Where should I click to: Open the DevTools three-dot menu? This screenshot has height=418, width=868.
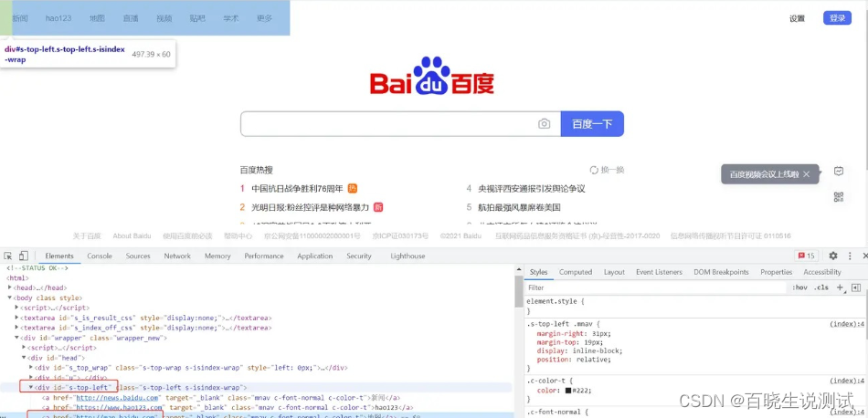(850, 256)
